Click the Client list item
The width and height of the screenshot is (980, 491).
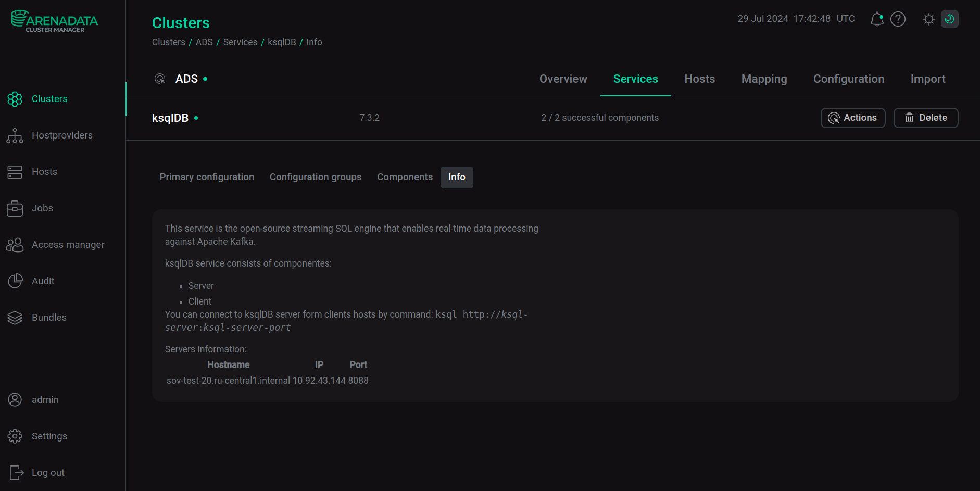(200, 302)
